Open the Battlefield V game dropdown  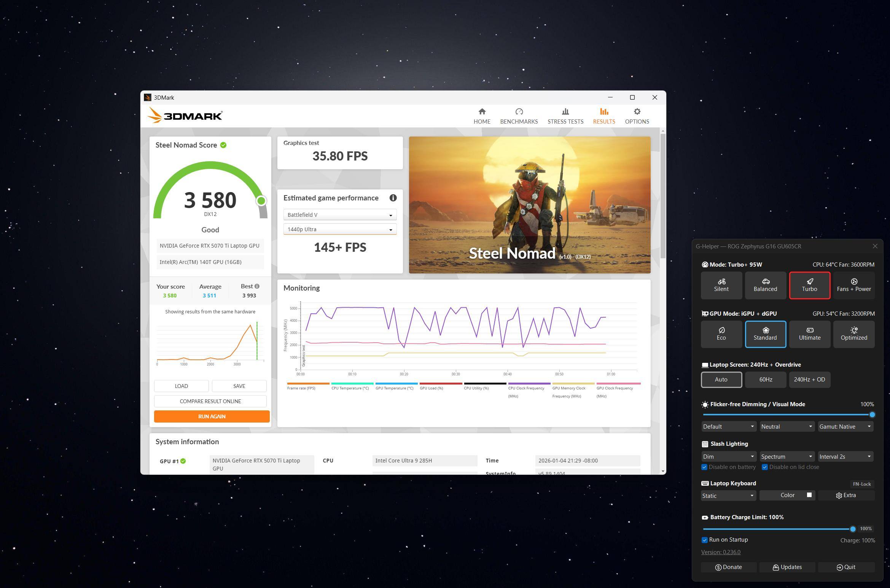(339, 215)
